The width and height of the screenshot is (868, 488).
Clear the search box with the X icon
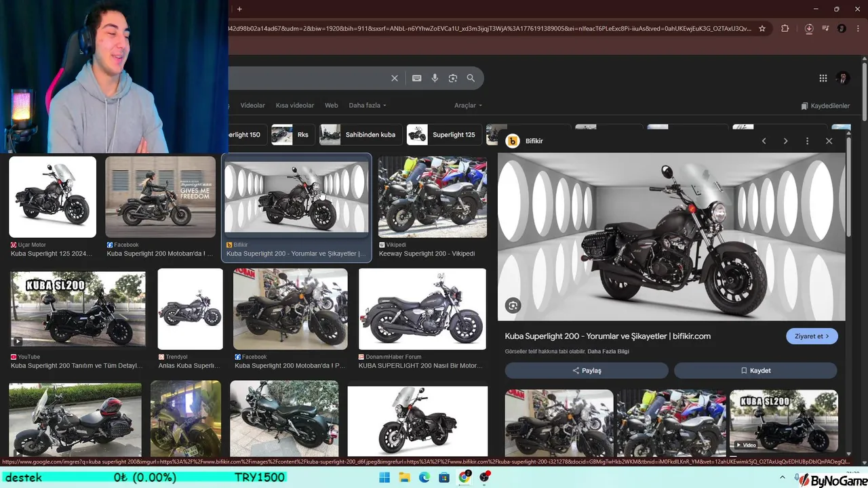point(395,78)
